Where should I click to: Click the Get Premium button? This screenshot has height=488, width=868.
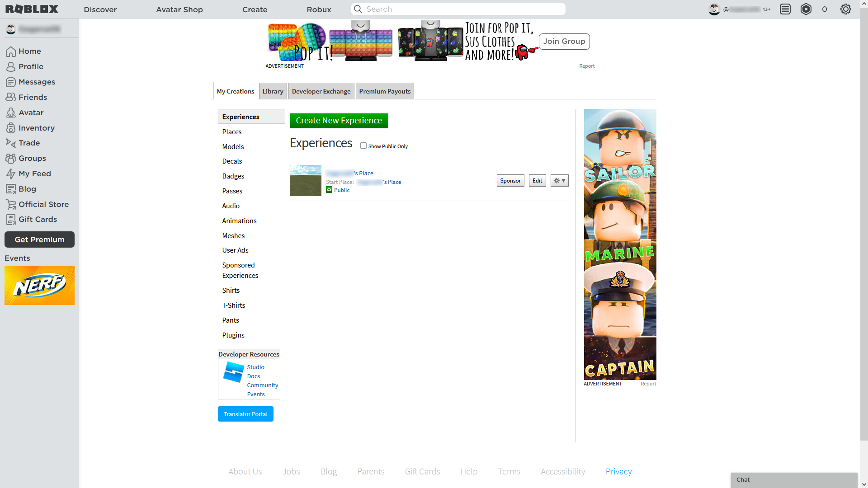coord(39,239)
